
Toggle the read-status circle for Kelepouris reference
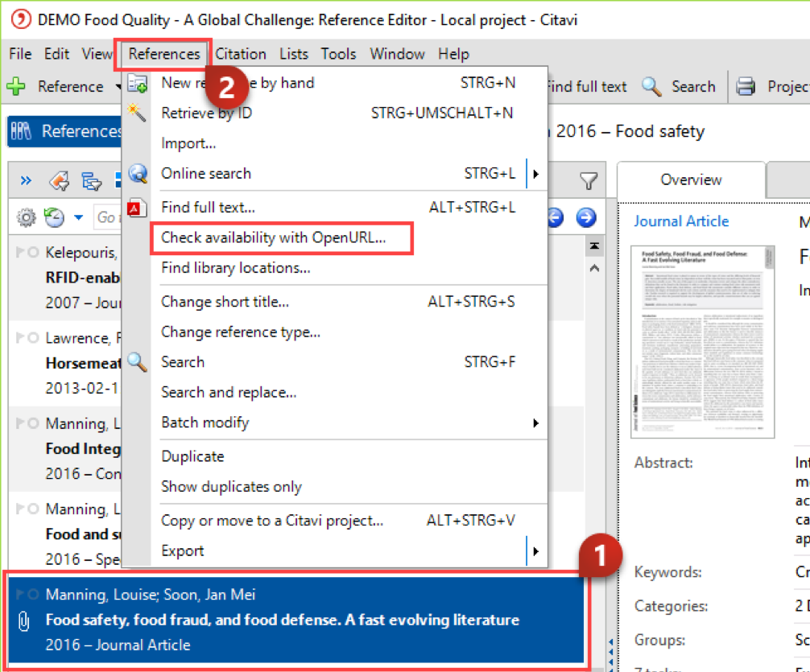33,252
